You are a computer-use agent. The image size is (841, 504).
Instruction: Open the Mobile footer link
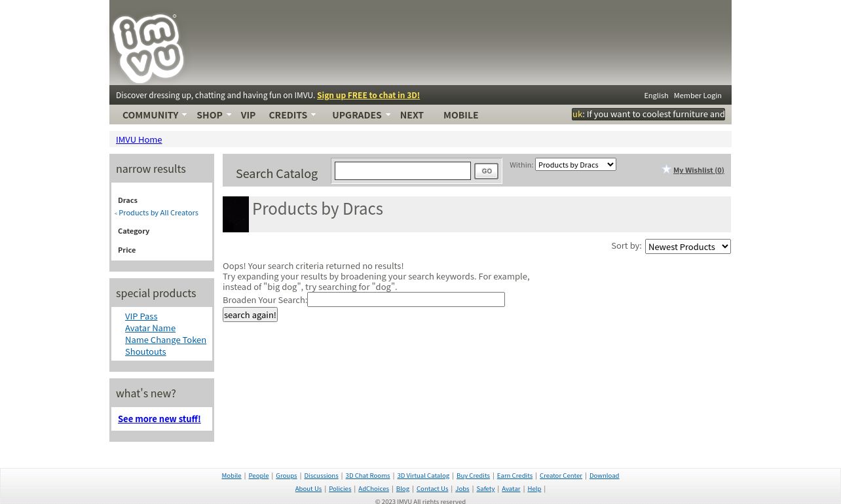(x=231, y=476)
